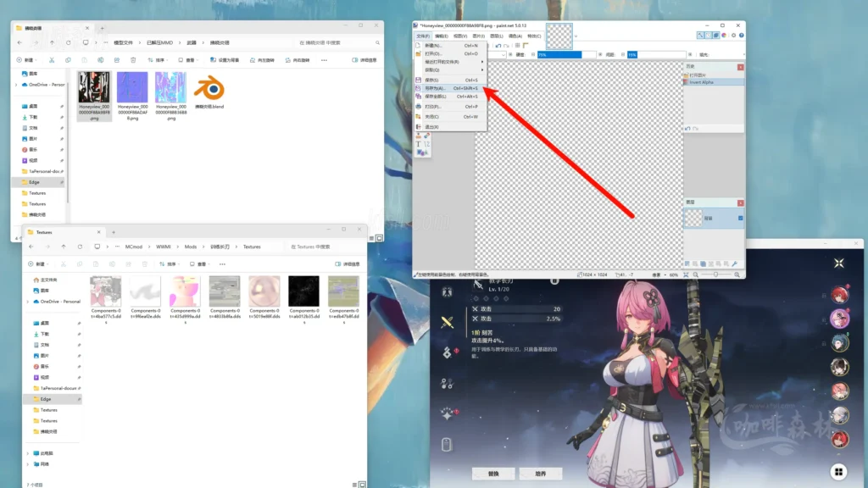Viewport: 868px width, 488px height.
Task: Click the 替换 button in the game
Action: click(x=493, y=473)
